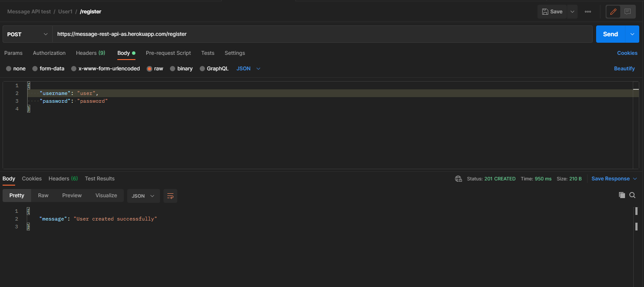Click the Save floppy disk button
Viewport: 644px width, 287px height.
coord(552,12)
